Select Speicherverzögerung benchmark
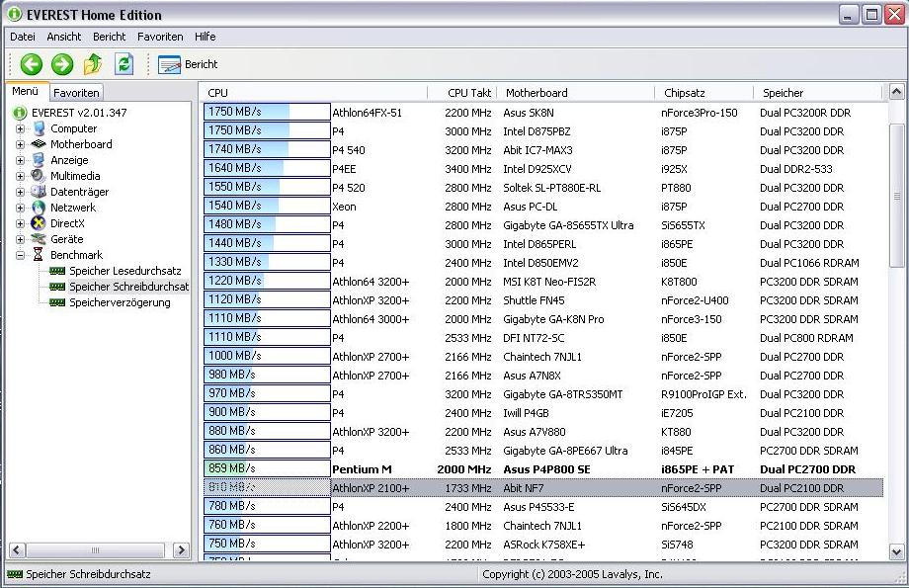Viewport: 909px width, 588px height. (120, 302)
